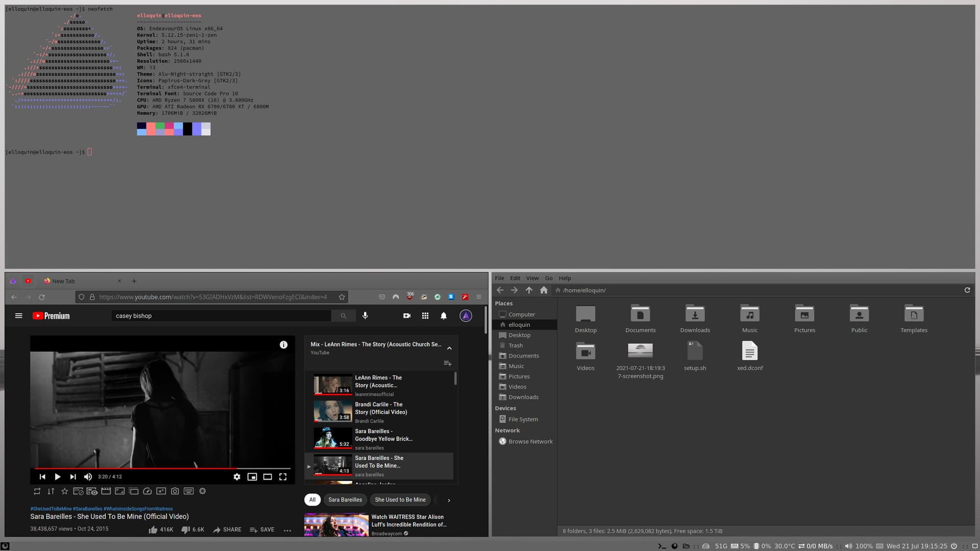Open the enhancer gear icon below player
Image resolution: width=980 pixels, height=551 pixels.
coord(203,491)
